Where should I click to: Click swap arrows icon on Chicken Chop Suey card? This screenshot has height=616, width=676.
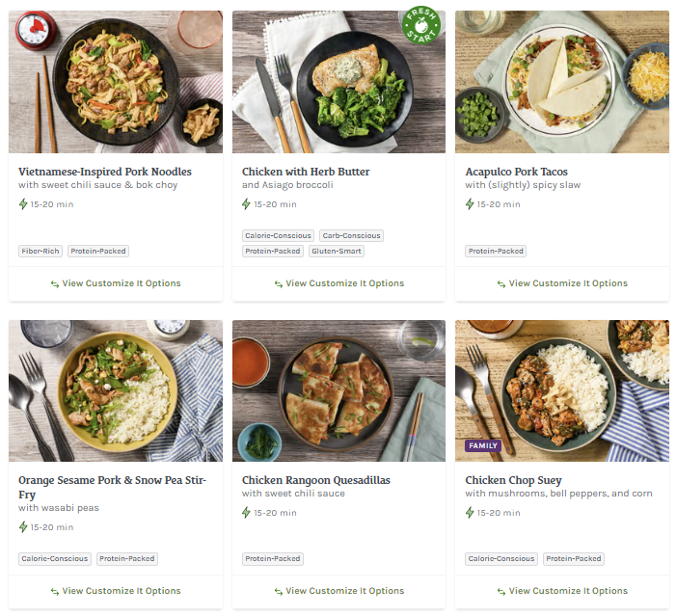tap(501, 592)
